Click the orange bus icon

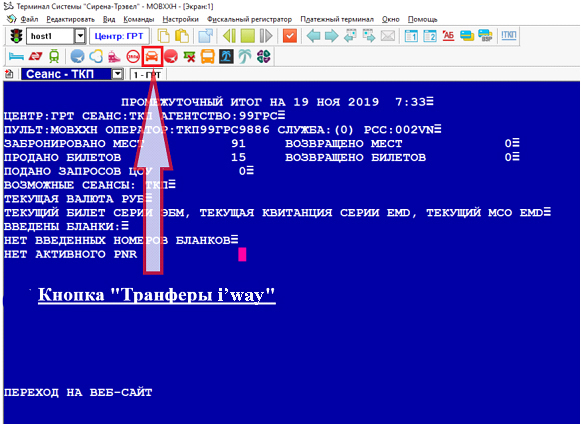point(208,57)
